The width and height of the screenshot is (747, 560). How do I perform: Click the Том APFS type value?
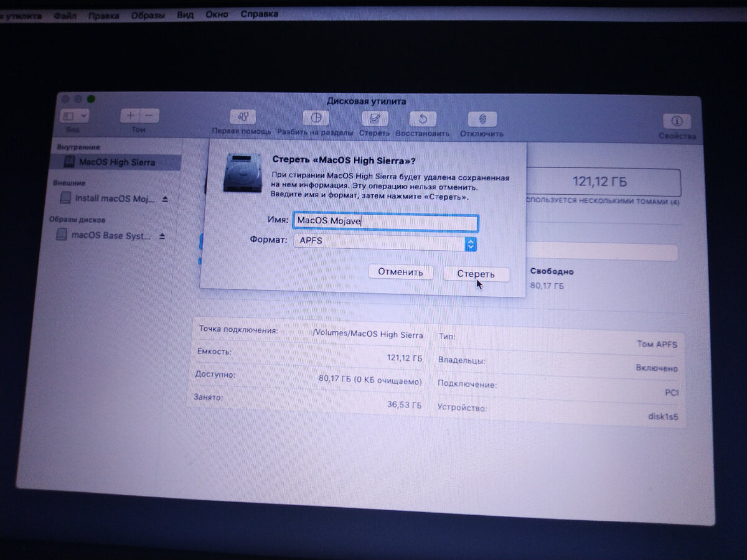coord(657,343)
